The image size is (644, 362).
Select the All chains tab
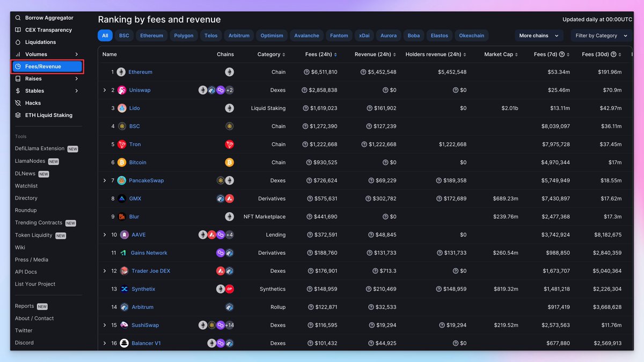click(x=105, y=35)
